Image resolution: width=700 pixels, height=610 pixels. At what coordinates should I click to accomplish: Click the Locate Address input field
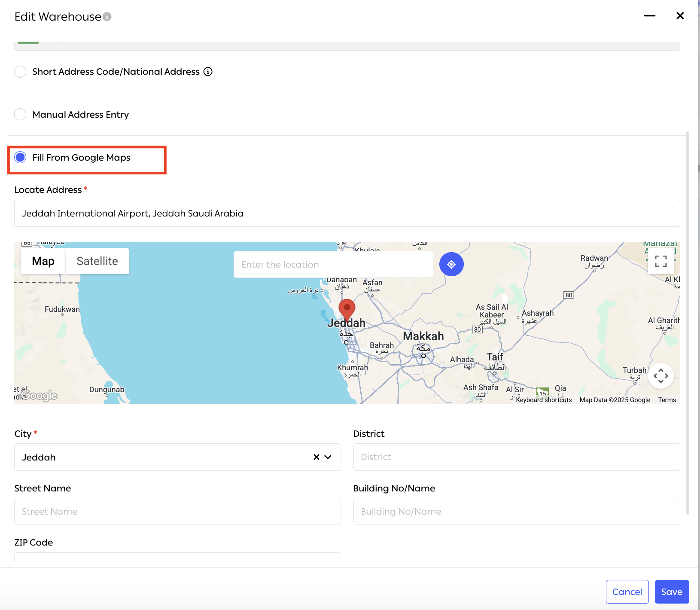pyautogui.click(x=347, y=213)
